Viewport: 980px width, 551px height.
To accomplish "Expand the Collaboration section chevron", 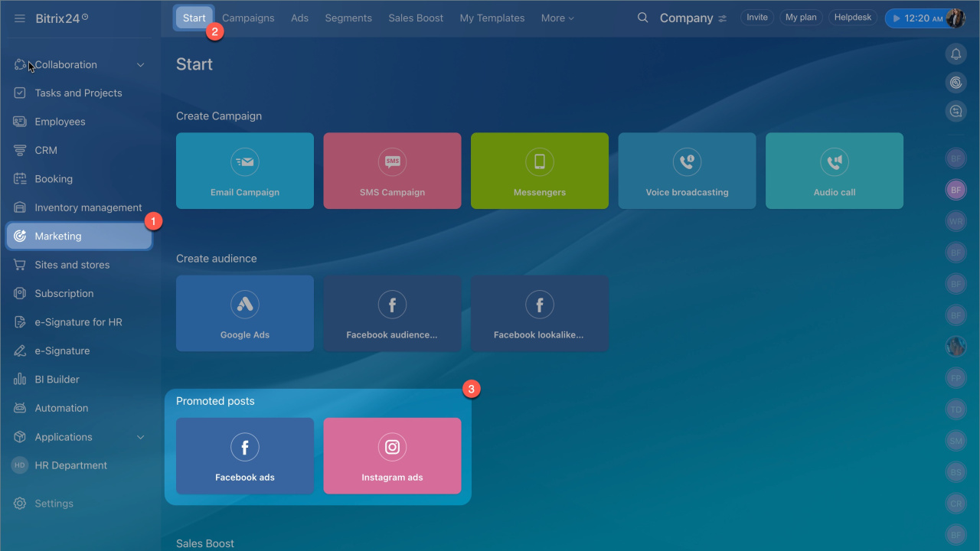I will pyautogui.click(x=140, y=65).
